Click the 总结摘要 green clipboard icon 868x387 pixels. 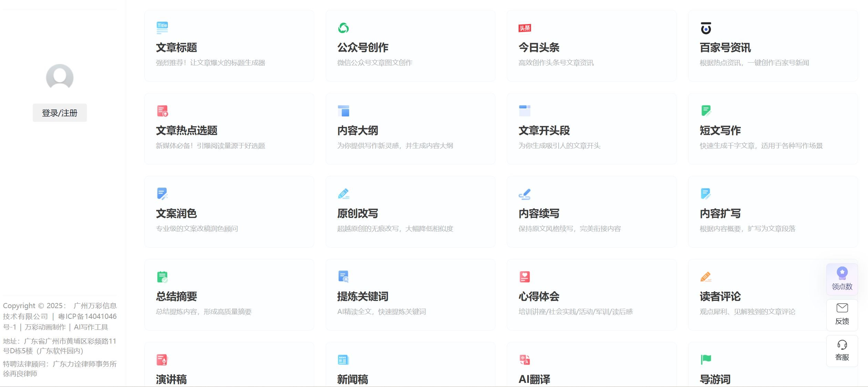click(x=162, y=277)
